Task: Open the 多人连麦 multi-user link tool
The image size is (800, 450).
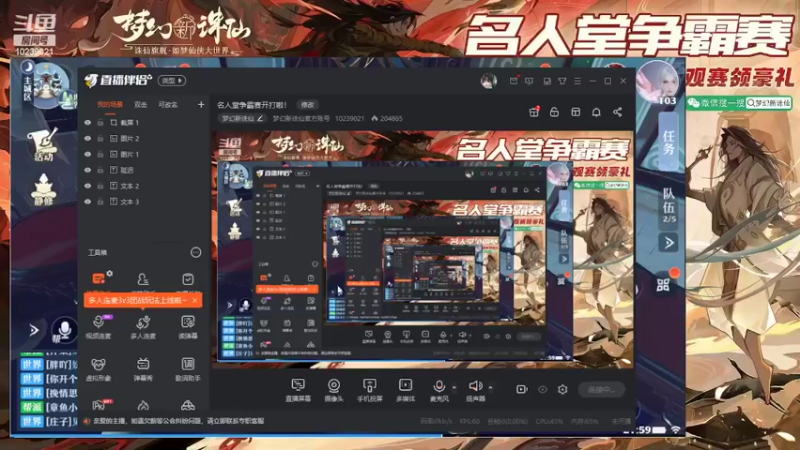Action: click(x=143, y=327)
